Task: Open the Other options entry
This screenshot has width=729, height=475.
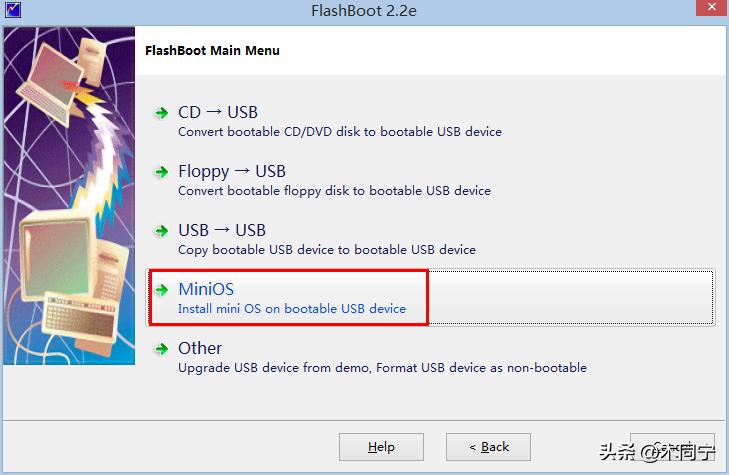Action: pyautogui.click(x=200, y=348)
